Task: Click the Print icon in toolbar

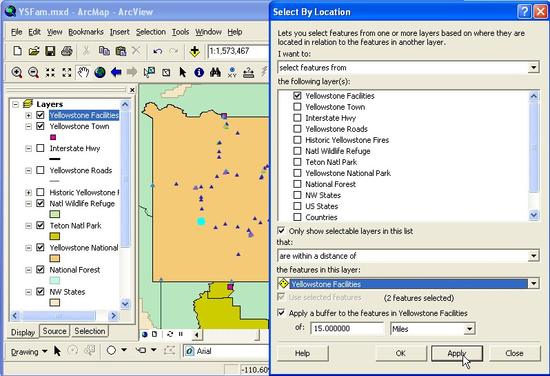Action: click(67, 51)
